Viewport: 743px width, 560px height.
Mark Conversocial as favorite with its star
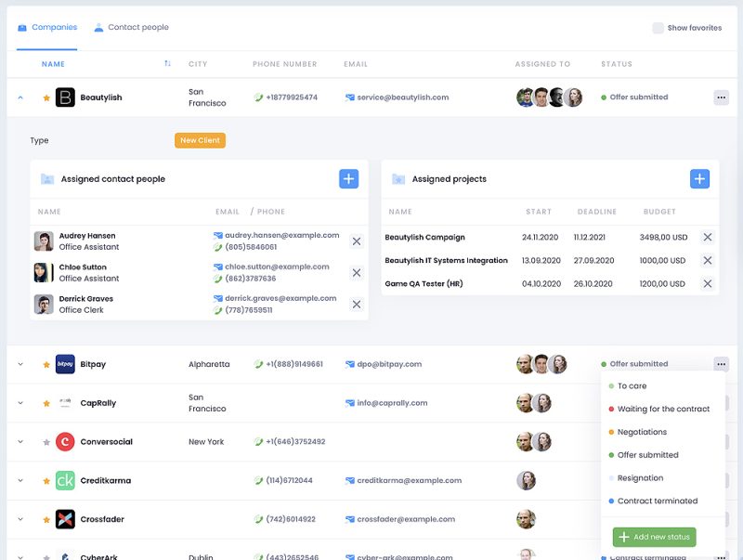46,442
